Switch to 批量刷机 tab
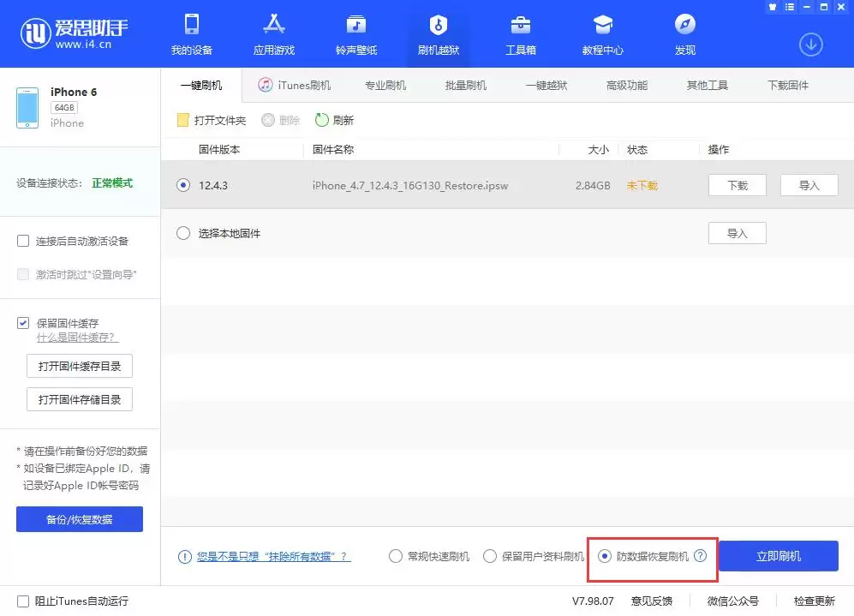Image resolution: width=854 pixels, height=616 pixels. click(x=466, y=86)
